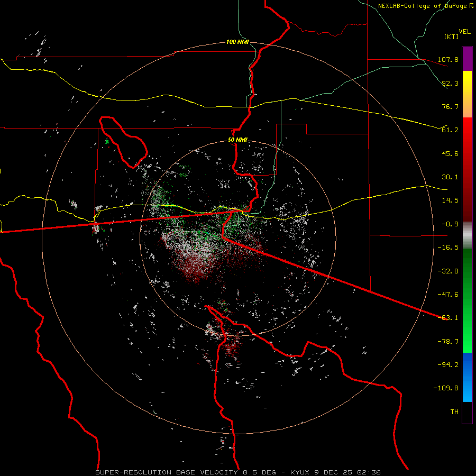Screen dimensions: 476x476
Task: Pick the black TH segment of color bar
Action: tap(467, 413)
